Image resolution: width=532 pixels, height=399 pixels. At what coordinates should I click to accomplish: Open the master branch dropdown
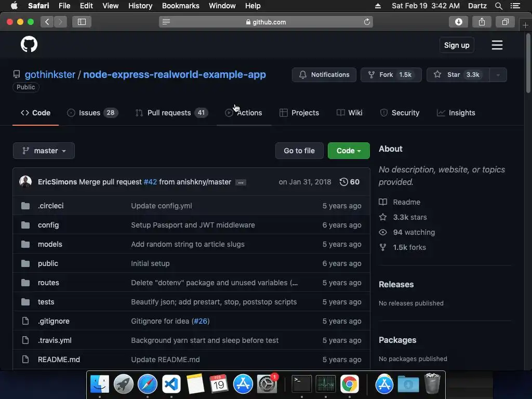(44, 151)
